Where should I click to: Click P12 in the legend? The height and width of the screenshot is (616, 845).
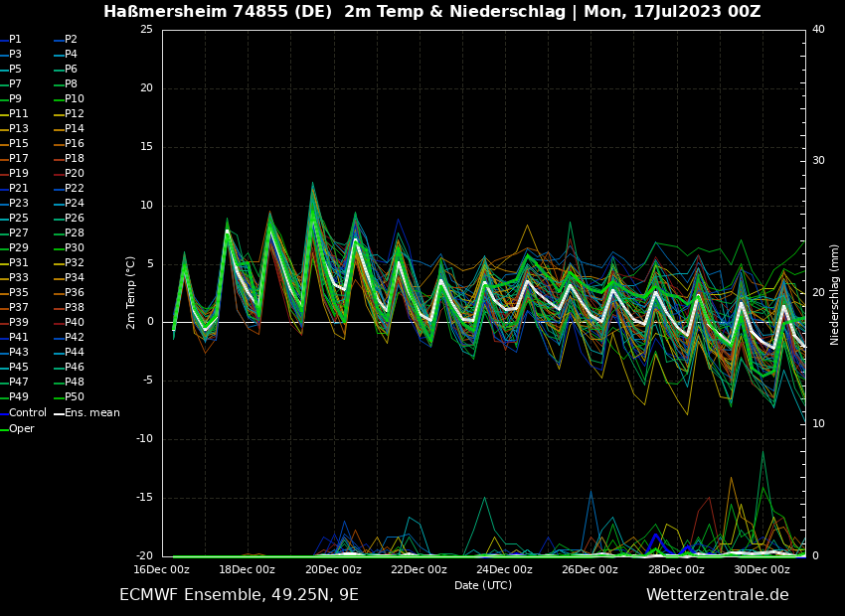click(x=74, y=114)
